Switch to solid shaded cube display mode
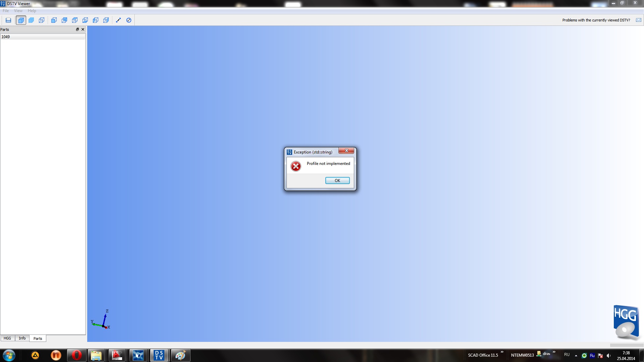 tap(31, 20)
